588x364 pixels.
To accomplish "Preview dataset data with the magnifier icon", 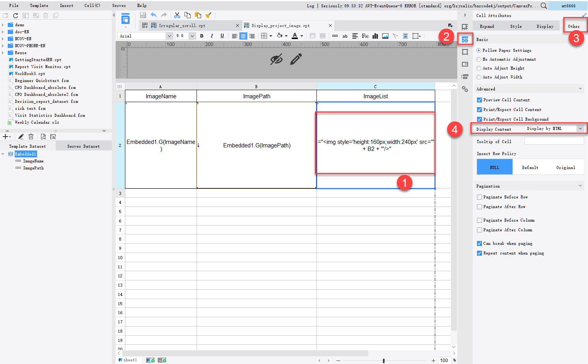I will (x=43, y=136).
